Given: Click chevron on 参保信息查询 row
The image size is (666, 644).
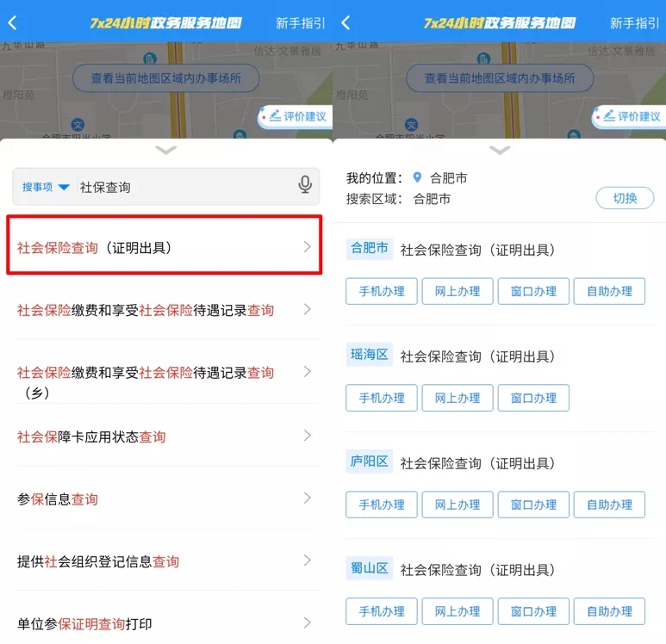Looking at the screenshot, I should click(x=308, y=498).
